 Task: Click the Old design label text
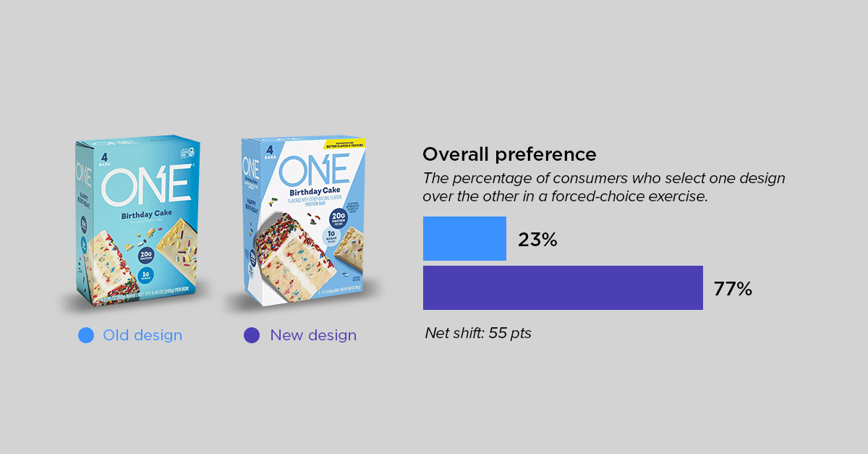[142, 335]
